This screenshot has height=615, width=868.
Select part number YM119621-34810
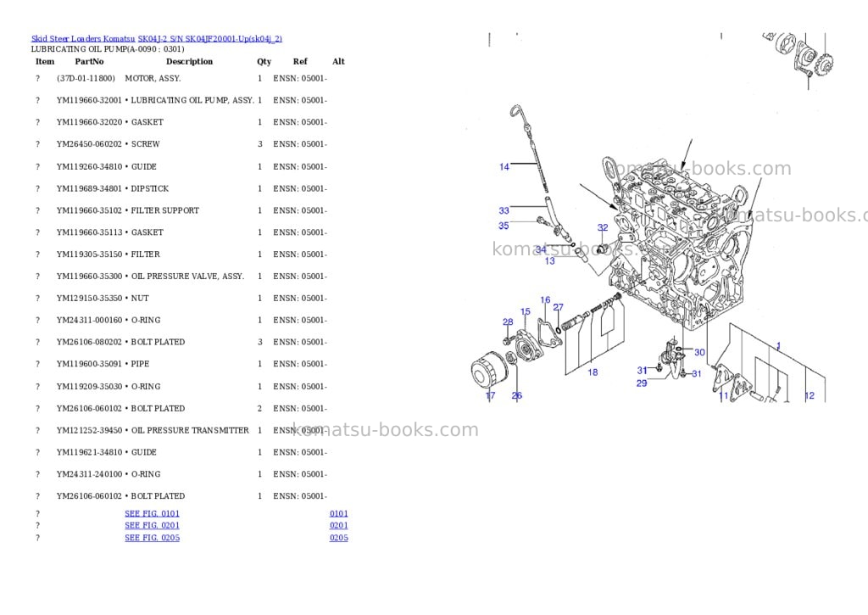[89, 452]
